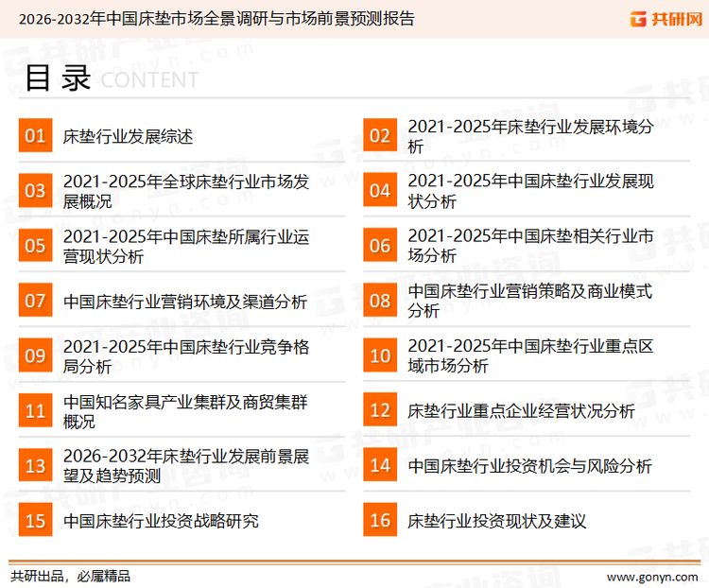Select chapter title 床垫行业重点企业经营状况分析
The height and width of the screenshot is (588, 709).
point(521,411)
